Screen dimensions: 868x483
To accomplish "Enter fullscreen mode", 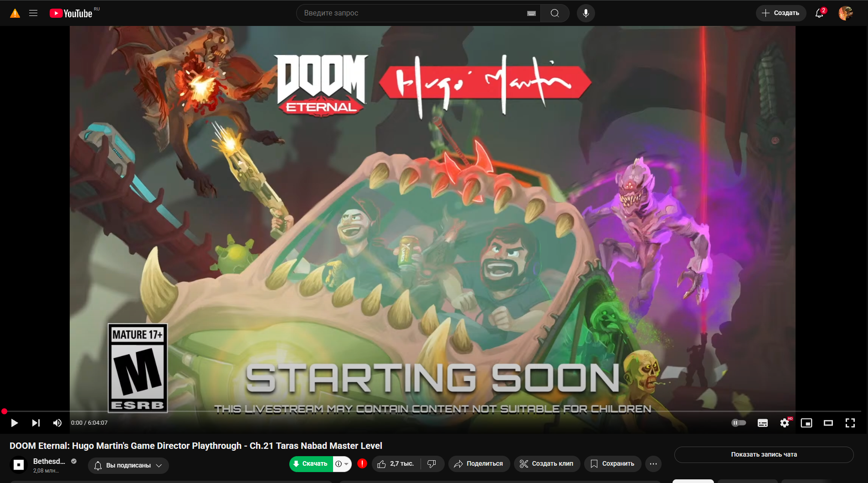I will click(850, 423).
